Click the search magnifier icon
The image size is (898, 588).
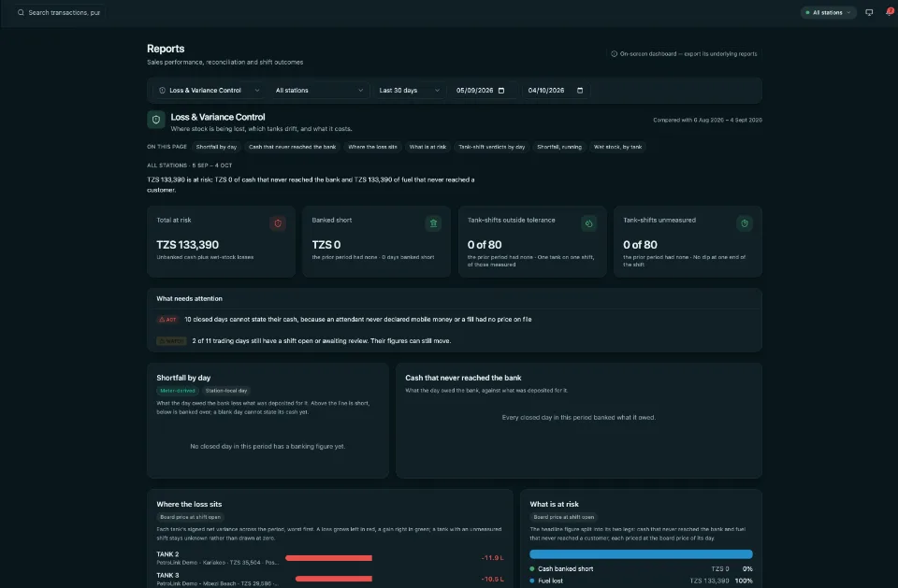tap(21, 12)
